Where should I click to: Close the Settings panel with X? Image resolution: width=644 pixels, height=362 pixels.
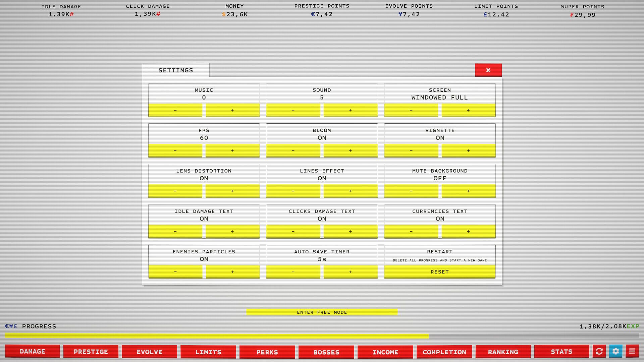[x=488, y=70]
